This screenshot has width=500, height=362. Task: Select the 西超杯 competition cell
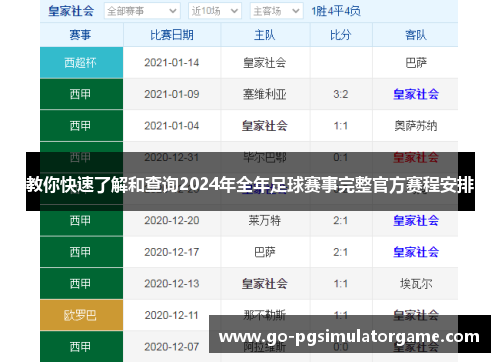tap(81, 63)
